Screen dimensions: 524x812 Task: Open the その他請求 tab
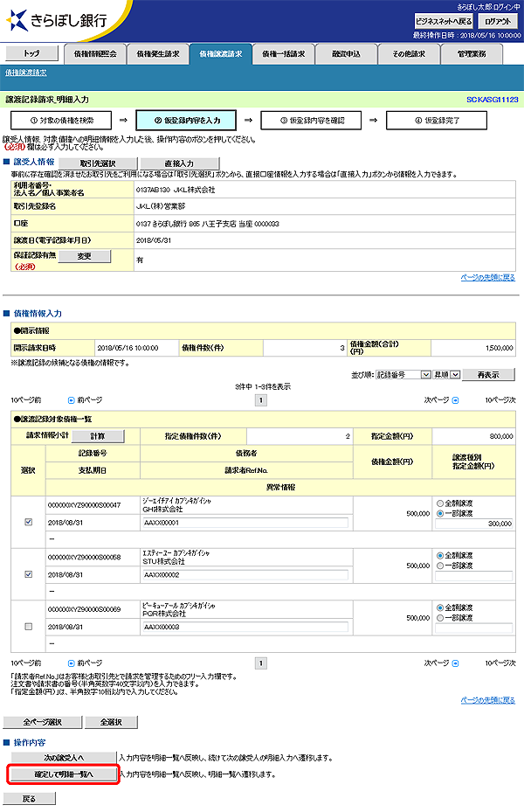click(x=409, y=54)
